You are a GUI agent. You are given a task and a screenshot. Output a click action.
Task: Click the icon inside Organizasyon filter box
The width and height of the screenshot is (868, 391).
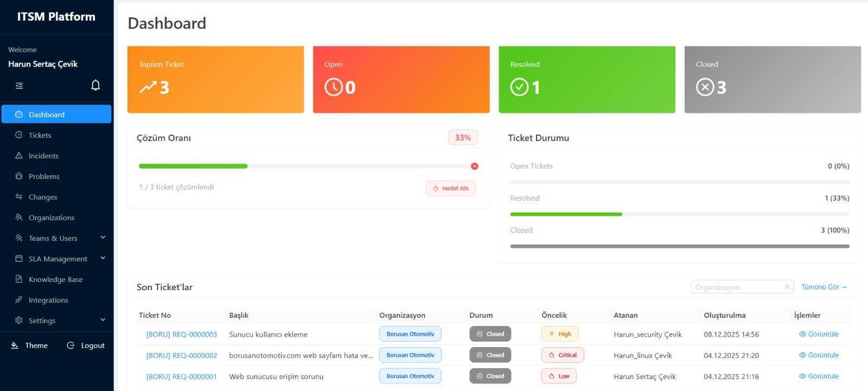coord(787,287)
